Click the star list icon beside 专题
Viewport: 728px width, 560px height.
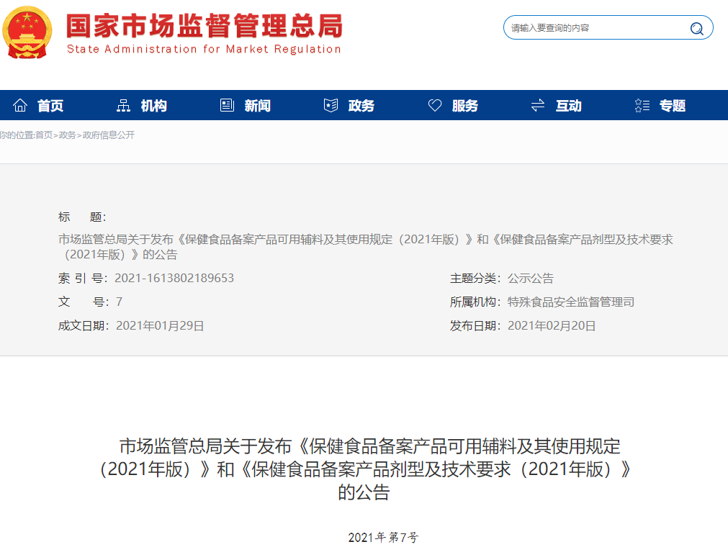[642, 105]
